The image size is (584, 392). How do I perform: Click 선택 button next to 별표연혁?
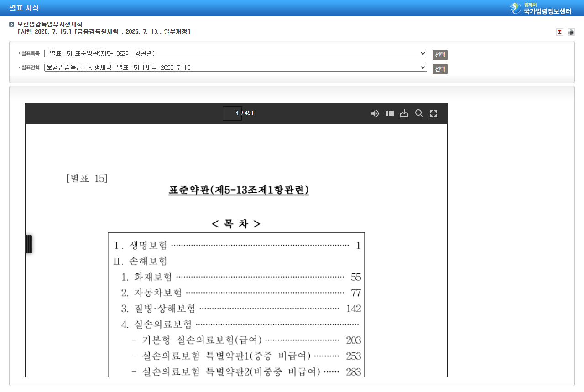pyautogui.click(x=440, y=69)
